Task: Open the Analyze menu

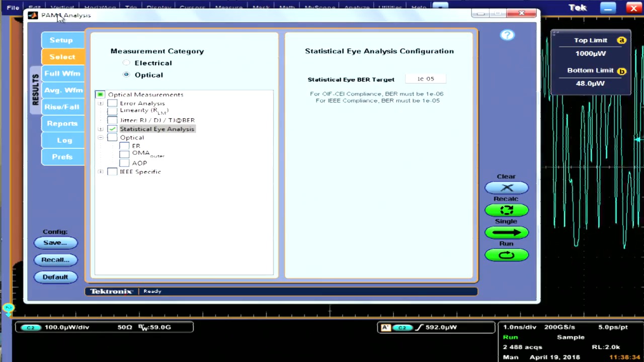Action: (x=357, y=7)
